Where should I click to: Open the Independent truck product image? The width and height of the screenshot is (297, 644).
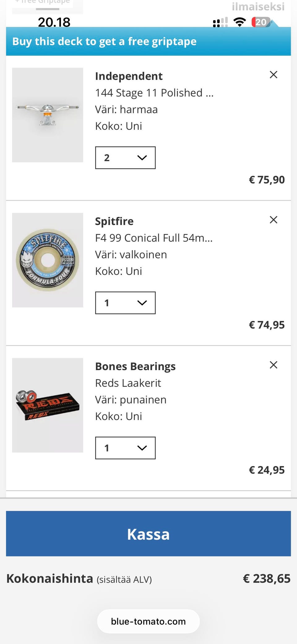(48, 115)
